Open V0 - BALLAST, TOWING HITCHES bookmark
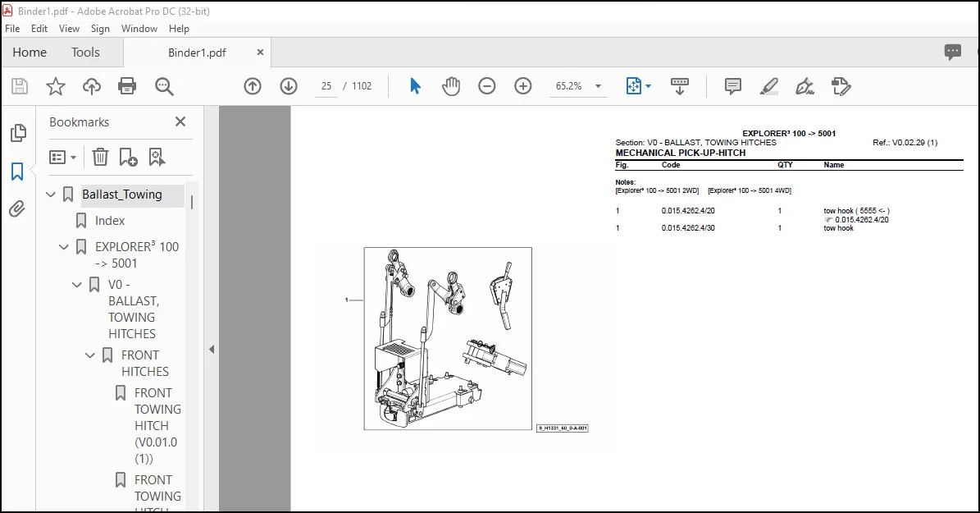The image size is (980, 513). [133, 309]
